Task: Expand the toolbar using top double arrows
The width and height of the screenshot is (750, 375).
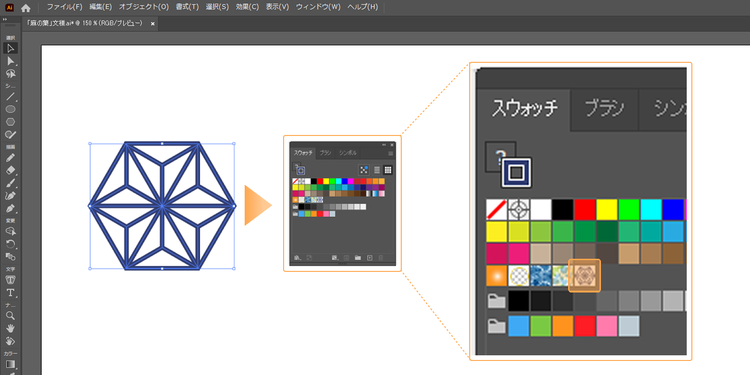Action: (x=5, y=19)
